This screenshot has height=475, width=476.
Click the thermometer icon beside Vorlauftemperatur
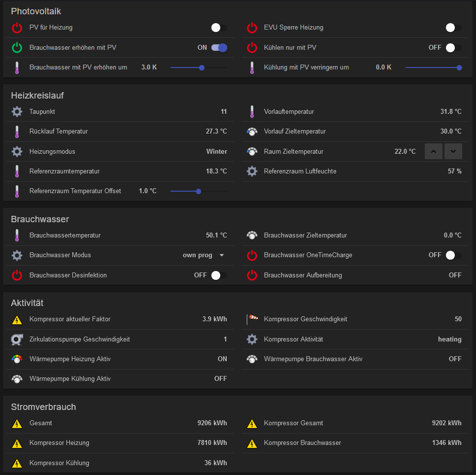click(x=252, y=112)
